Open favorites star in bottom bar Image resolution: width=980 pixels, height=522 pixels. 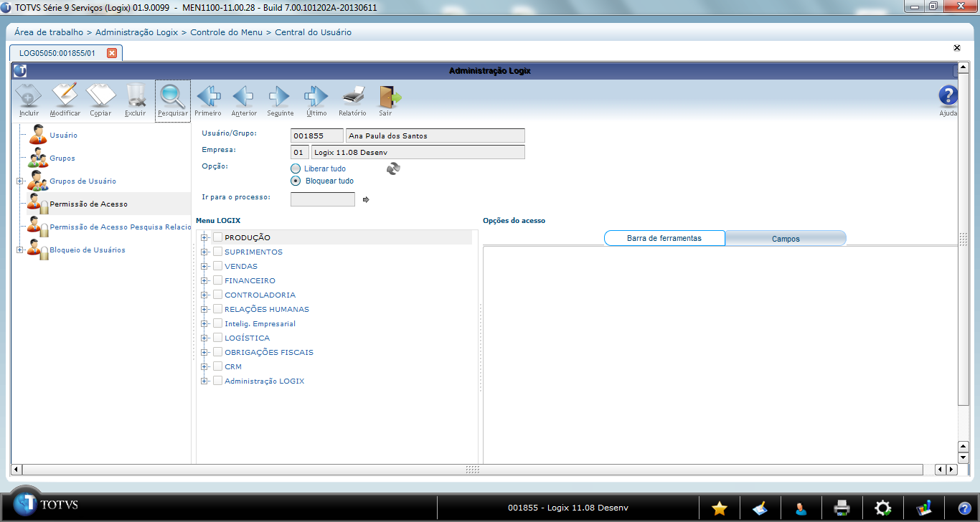click(720, 508)
